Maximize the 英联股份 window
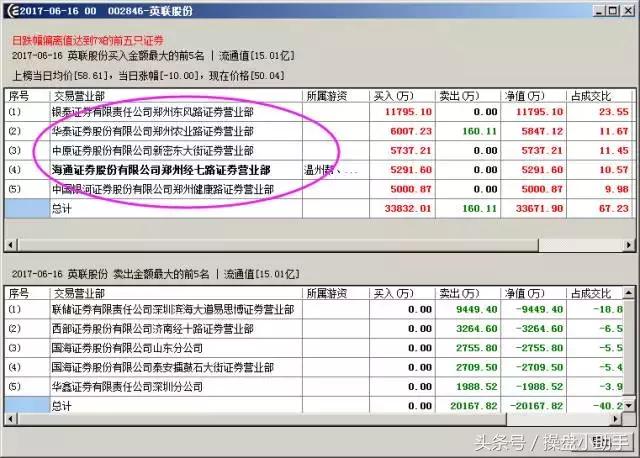 [x=613, y=11]
